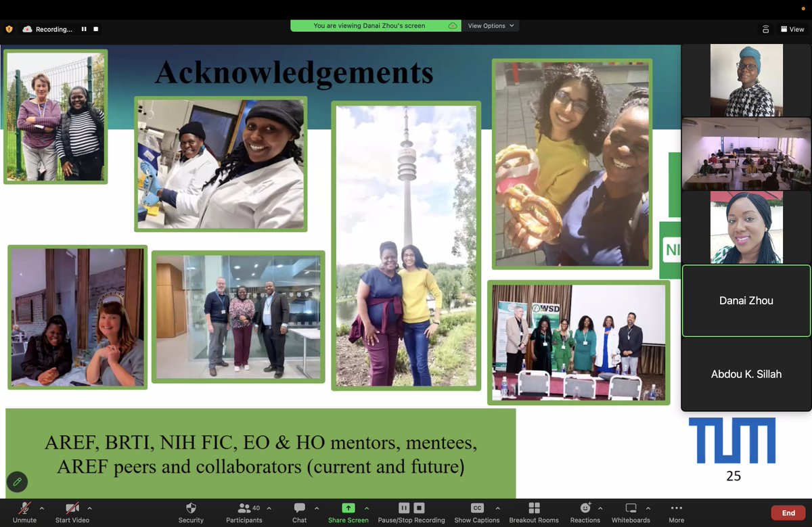Screen dimensions: 812x527
Task: Click the Unmute microphone icon
Action: click(x=24, y=508)
